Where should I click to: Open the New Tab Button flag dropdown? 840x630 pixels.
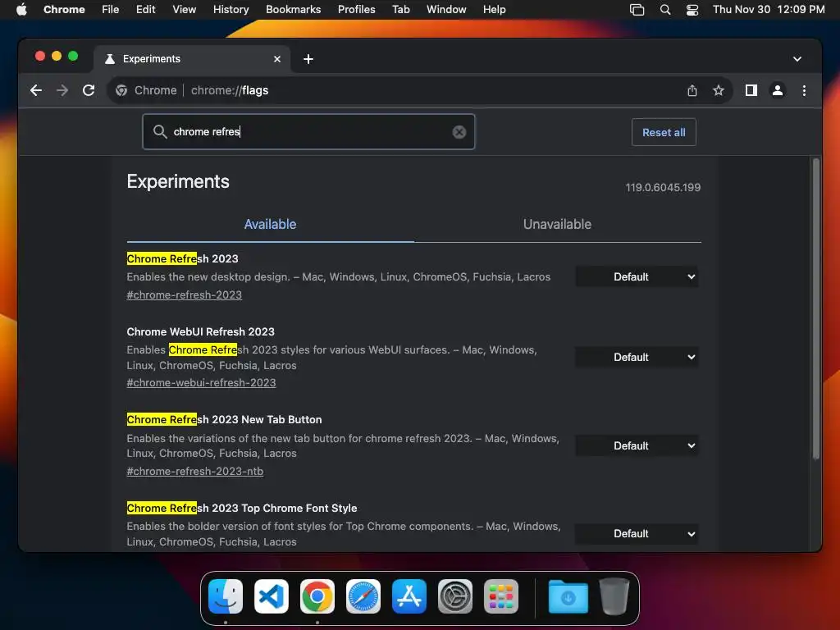pos(637,445)
